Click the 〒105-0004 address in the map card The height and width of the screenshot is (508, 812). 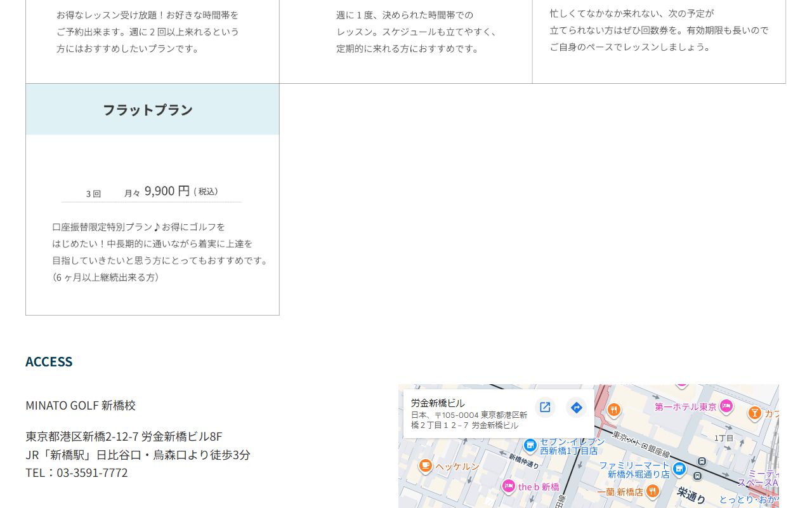point(469,420)
